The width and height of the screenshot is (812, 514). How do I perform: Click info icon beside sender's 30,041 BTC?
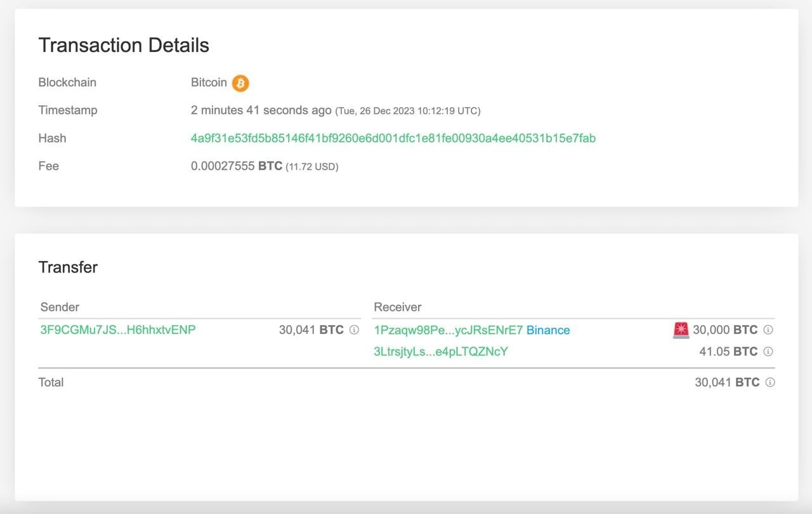tap(355, 330)
